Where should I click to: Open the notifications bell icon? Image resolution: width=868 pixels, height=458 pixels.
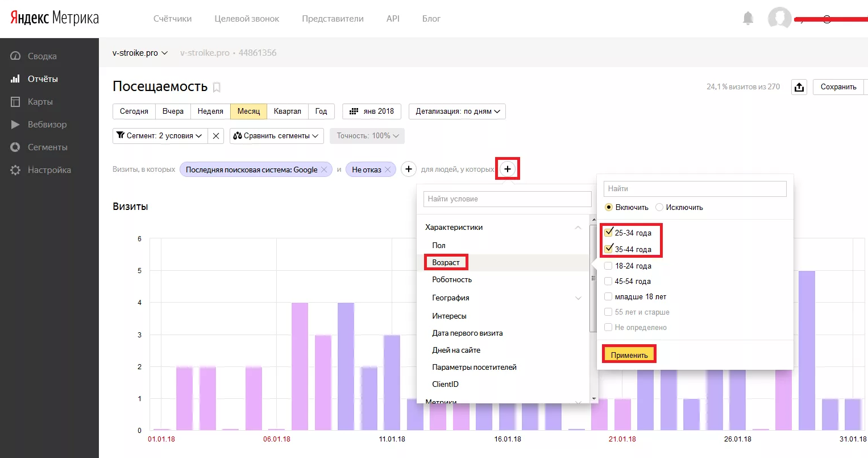pos(748,18)
